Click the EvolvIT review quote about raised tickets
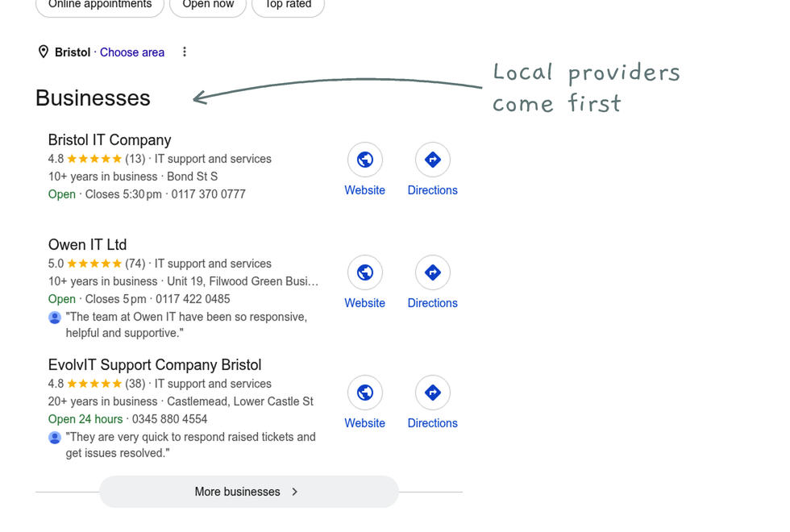Image resolution: width=790 pixels, height=532 pixels. (190, 445)
